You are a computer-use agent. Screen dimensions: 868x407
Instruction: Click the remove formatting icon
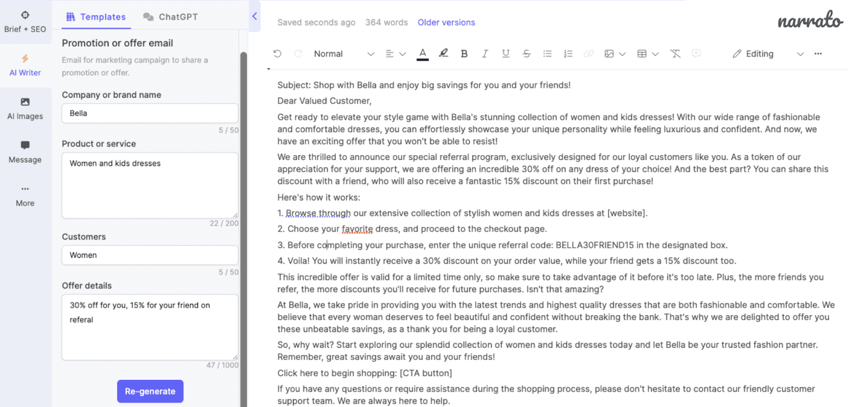click(675, 54)
